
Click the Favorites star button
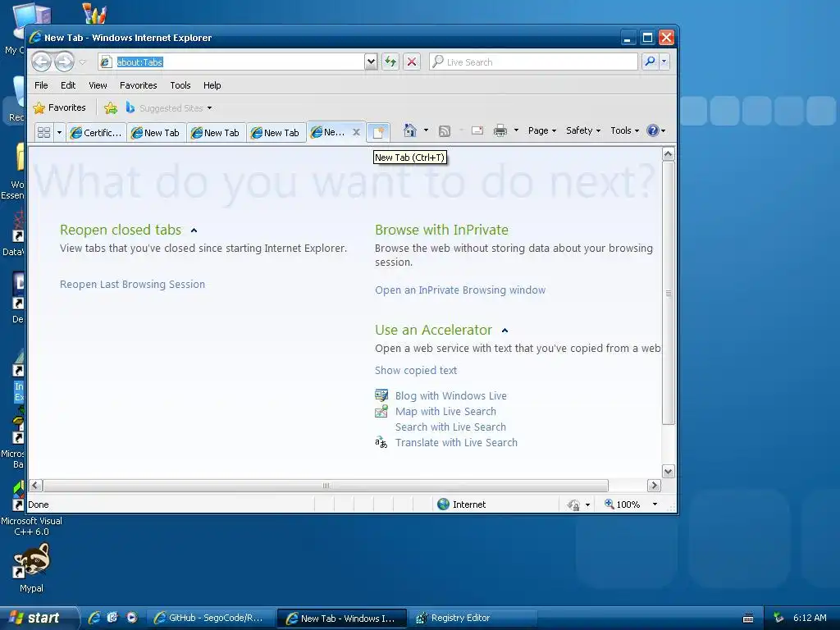click(x=59, y=107)
